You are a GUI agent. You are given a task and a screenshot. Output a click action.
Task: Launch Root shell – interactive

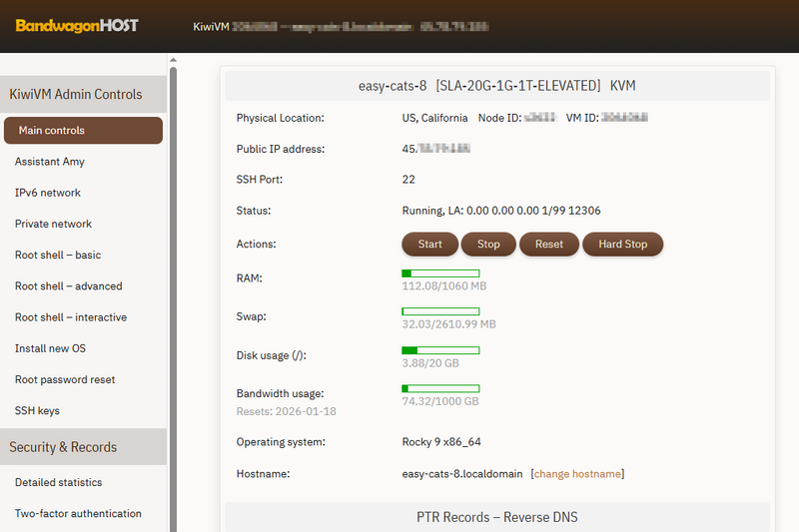coord(70,317)
